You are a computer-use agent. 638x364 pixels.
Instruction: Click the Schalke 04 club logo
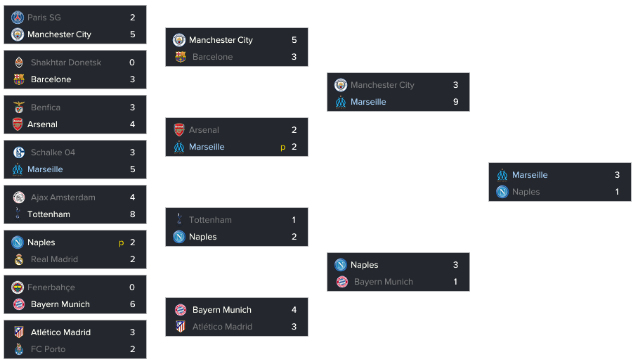pos(19,152)
